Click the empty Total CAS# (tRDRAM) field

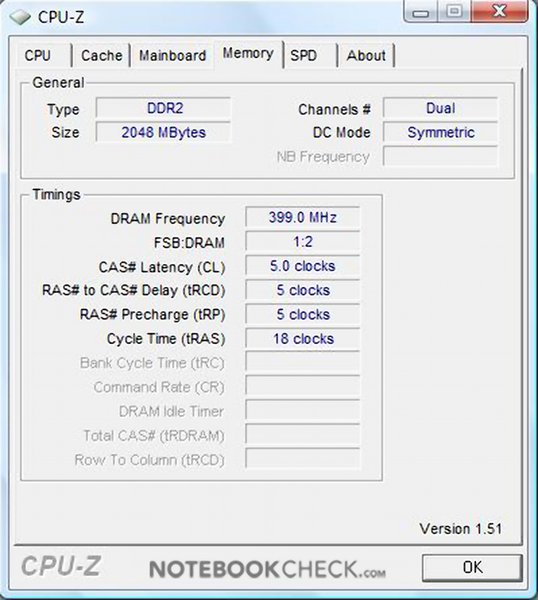pos(303,435)
